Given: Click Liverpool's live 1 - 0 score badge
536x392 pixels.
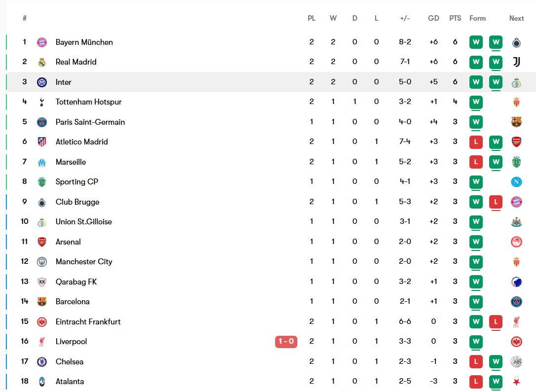Looking at the screenshot, I should (286, 342).
